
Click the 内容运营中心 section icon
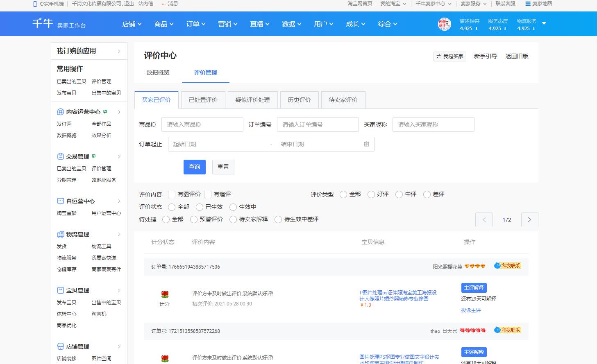pos(60,112)
